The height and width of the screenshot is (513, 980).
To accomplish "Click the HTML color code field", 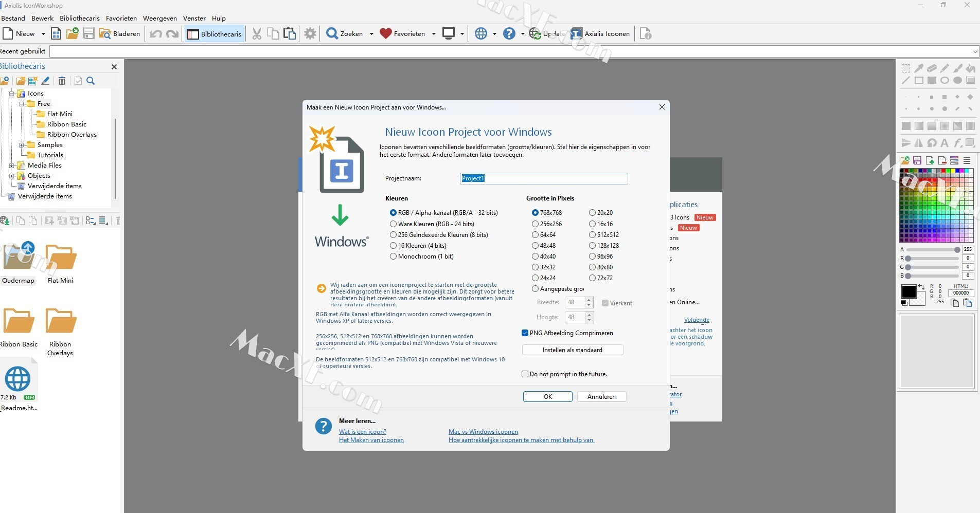I will pyautogui.click(x=960, y=293).
